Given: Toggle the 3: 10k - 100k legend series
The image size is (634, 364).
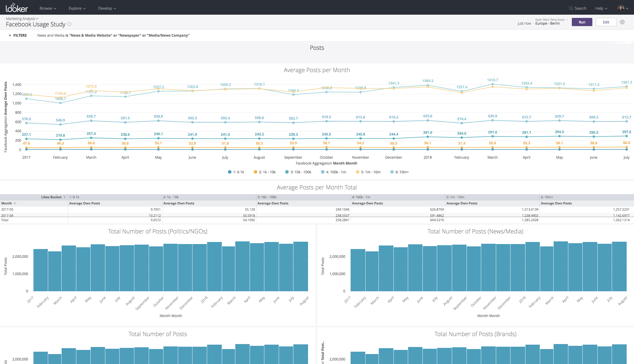Looking at the screenshot, I should pos(298,172).
